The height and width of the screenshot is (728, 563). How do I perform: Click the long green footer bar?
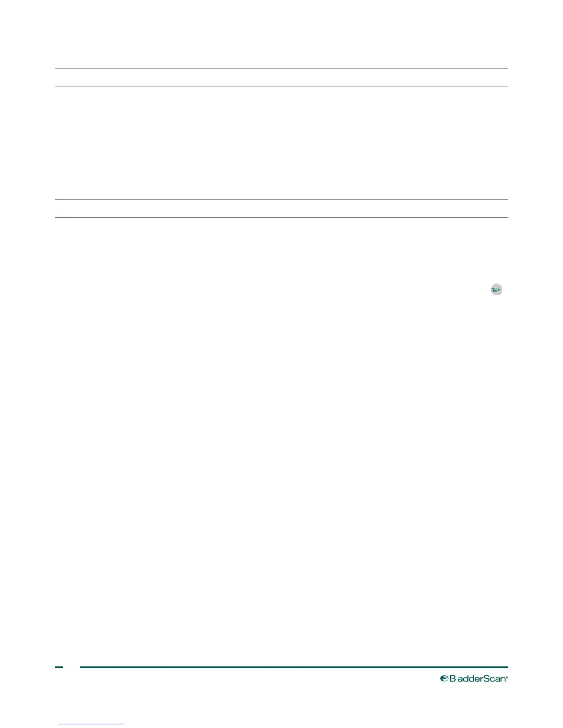[294, 667]
